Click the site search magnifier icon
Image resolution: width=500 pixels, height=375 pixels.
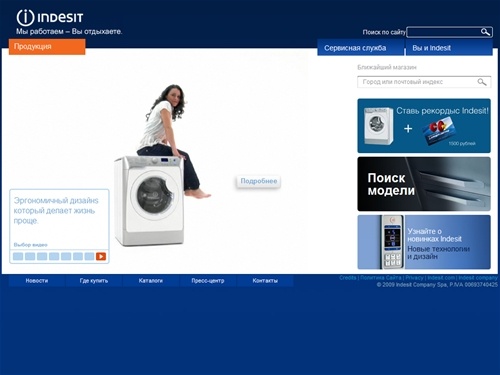coord(485,32)
